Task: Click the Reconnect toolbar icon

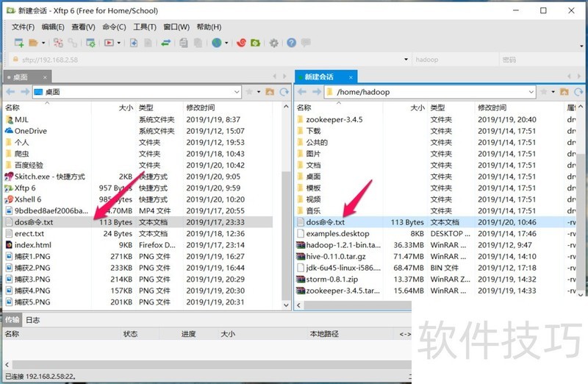Action: pos(58,43)
